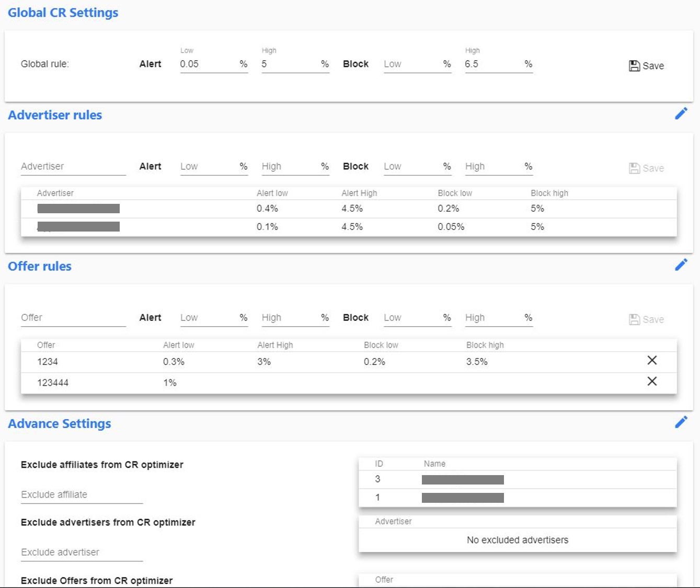This screenshot has width=700, height=588.
Task: Click the Advance Settings heading
Action: click(60, 423)
